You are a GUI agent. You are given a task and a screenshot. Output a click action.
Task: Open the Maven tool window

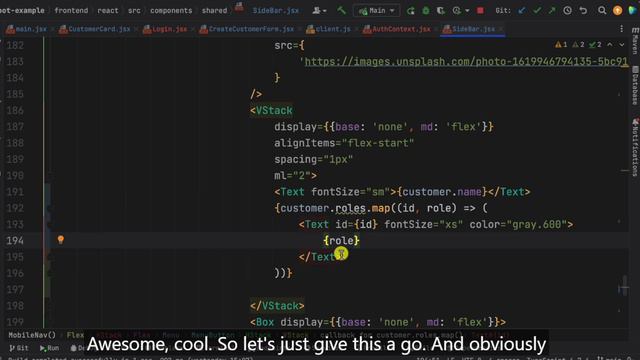(635, 41)
